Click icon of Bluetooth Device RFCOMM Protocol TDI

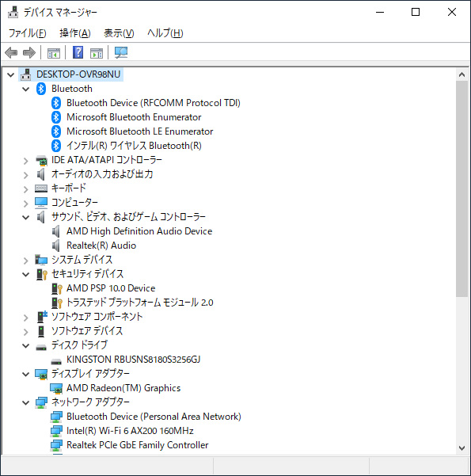(56, 103)
